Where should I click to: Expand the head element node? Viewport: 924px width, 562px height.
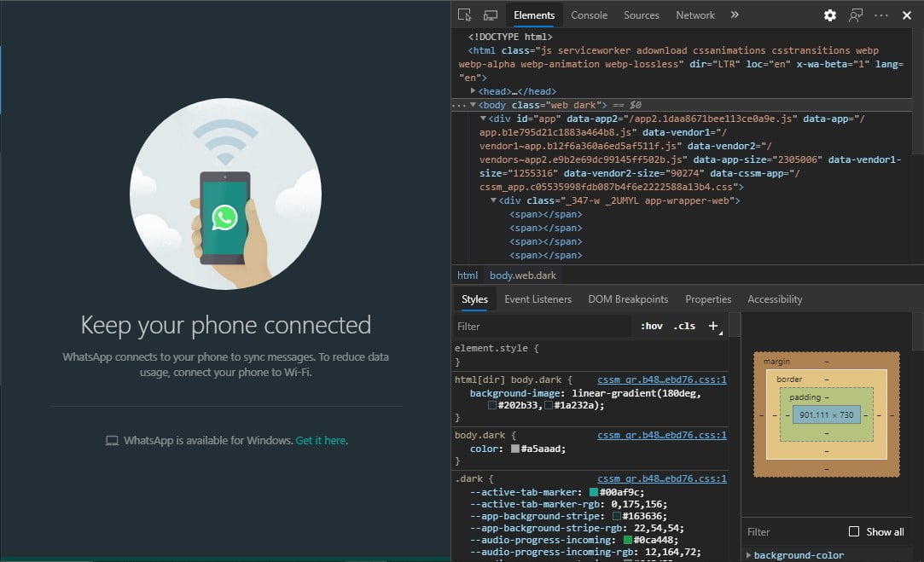coord(473,91)
